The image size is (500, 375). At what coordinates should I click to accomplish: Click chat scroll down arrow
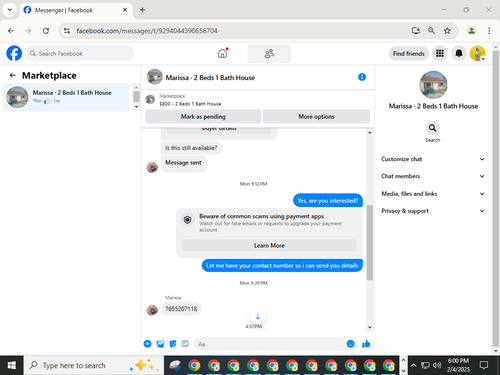[x=370, y=327]
